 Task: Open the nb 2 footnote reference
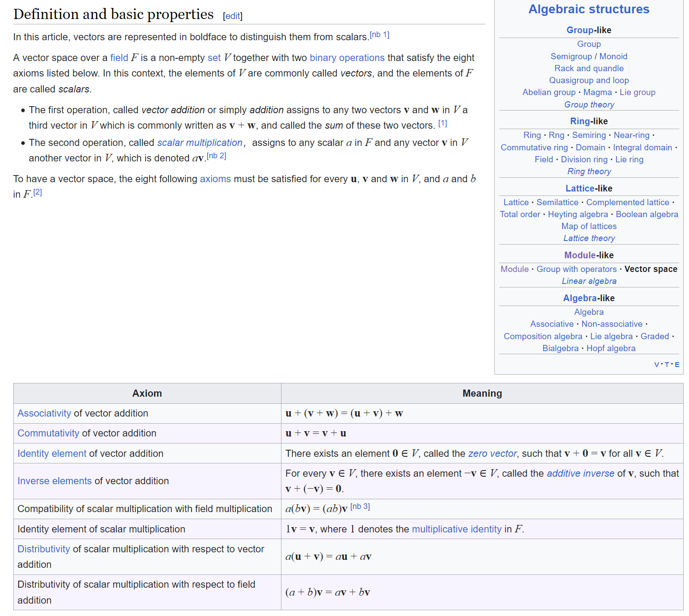pyautogui.click(x=216, y=156)
